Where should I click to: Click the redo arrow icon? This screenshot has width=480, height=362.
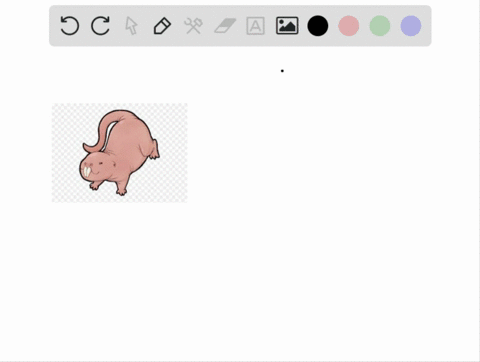pyautogui.click(x=100, y=26)
